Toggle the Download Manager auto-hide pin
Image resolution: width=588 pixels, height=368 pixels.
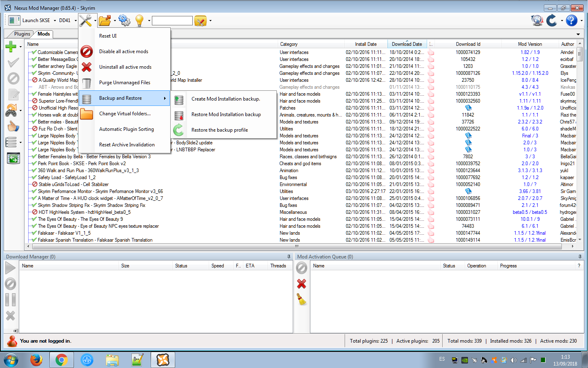[x=289, y=257]
